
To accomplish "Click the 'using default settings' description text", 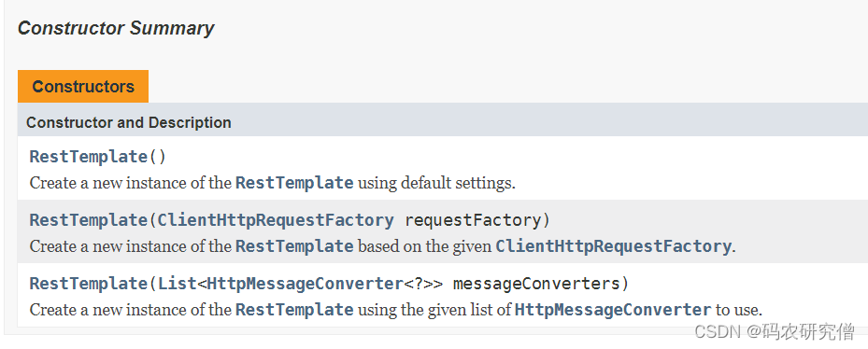I will [436, 183].
